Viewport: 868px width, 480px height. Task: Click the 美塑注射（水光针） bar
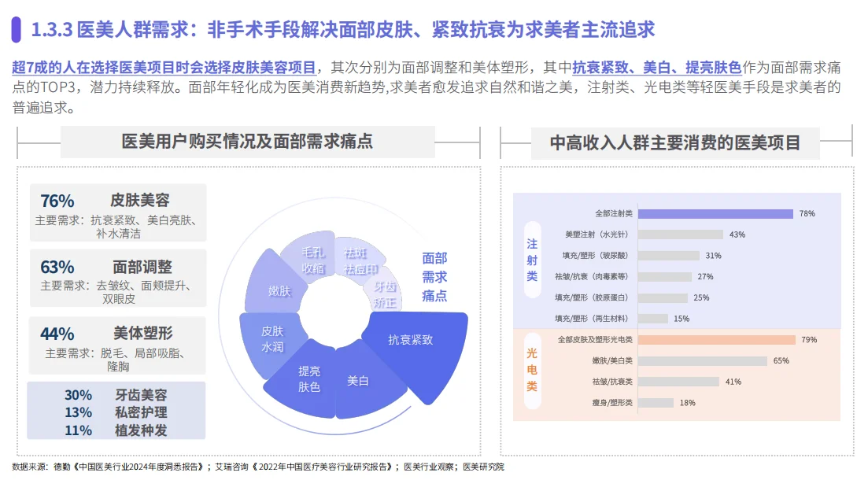[x=681, y=234]
